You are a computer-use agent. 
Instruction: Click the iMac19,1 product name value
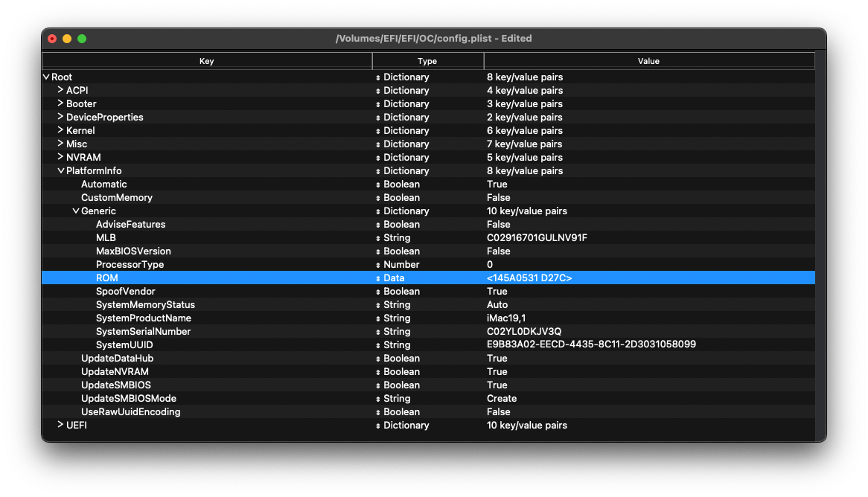[x=506, y=318]
